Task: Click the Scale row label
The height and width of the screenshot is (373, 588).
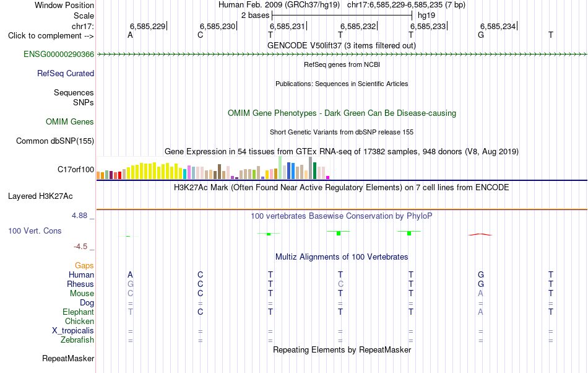Action: click(84, 15)
